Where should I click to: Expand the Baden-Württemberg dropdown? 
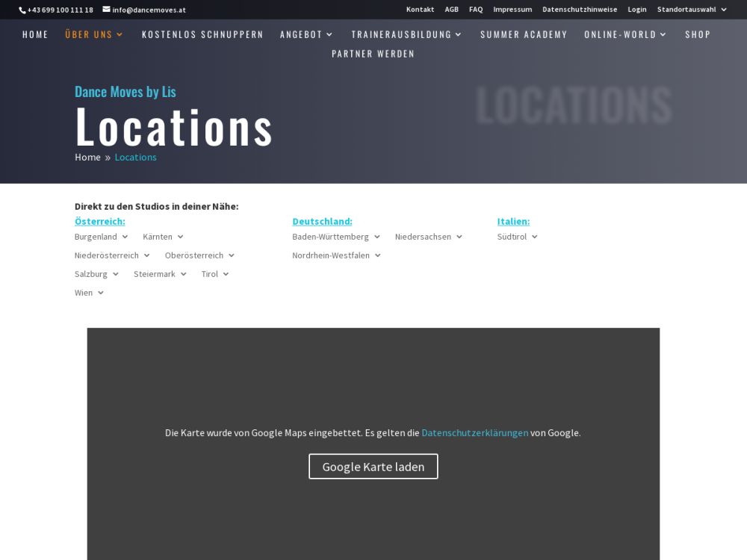click(x=336, y=237)
